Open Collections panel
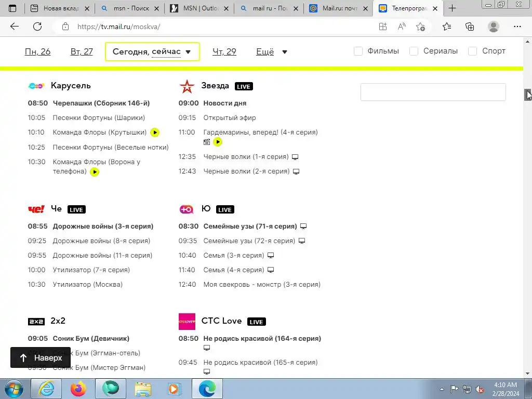 click(470, 26)
